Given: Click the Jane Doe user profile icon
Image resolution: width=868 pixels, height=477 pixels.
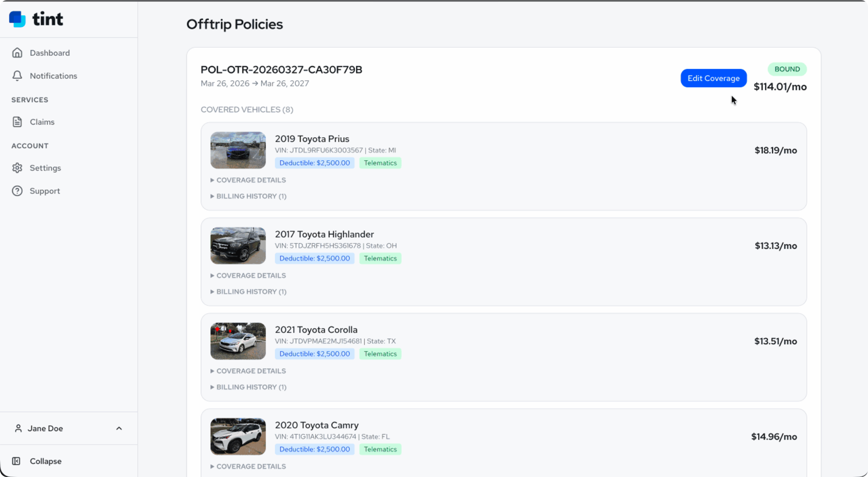Looking at the screenshot, I should click(x=18, y=428).
